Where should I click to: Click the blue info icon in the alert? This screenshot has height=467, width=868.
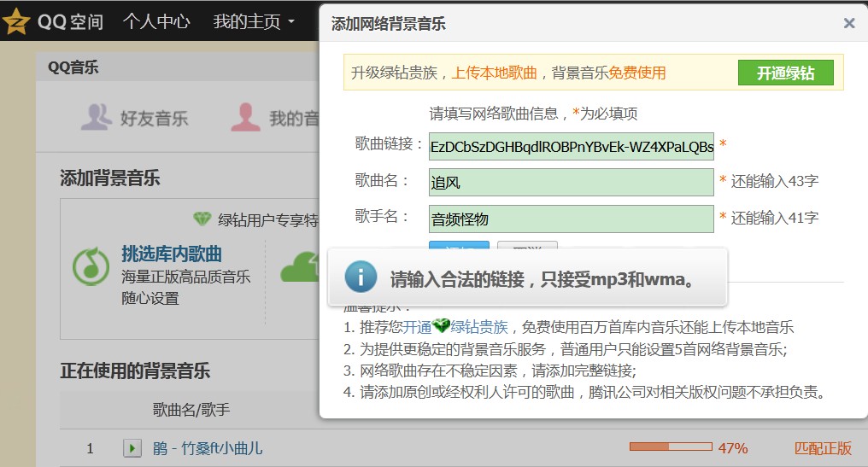(361, 276)
